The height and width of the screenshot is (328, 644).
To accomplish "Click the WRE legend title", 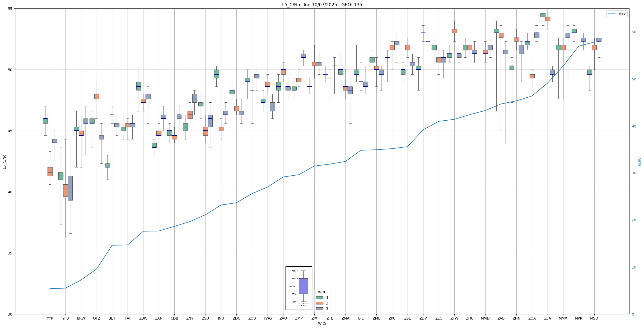I will click(x=322, y=292).
